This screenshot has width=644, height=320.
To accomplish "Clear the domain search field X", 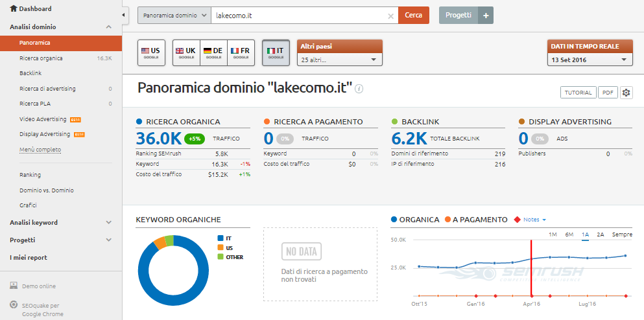I will [390, 16].
